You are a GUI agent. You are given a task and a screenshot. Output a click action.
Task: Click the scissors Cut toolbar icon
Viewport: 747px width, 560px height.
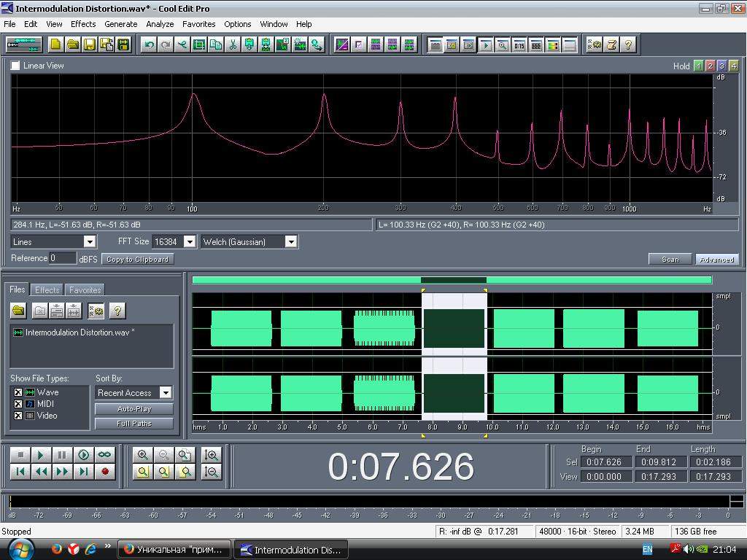click(233, 44)
